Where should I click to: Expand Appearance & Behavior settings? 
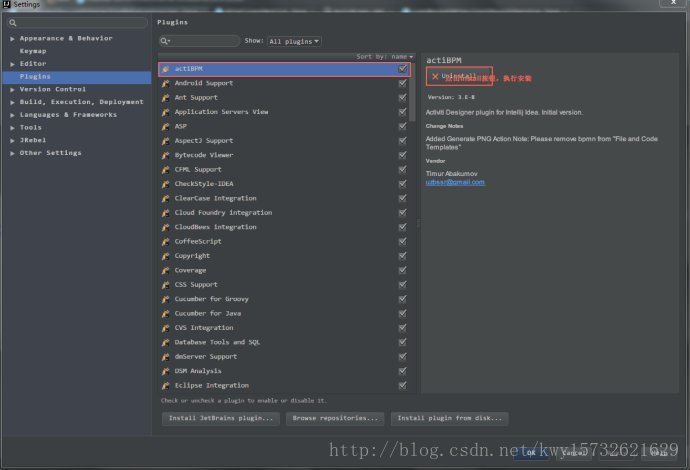click(x=12, y=39)
